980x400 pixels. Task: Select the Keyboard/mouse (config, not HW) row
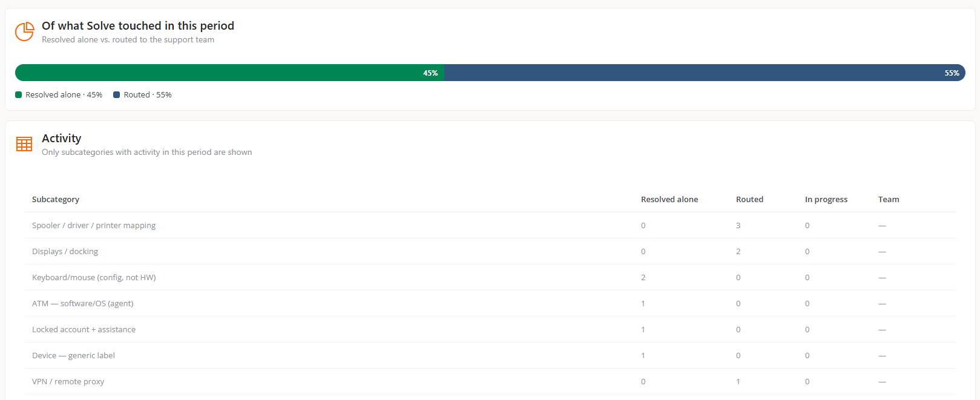coord(490,277)
